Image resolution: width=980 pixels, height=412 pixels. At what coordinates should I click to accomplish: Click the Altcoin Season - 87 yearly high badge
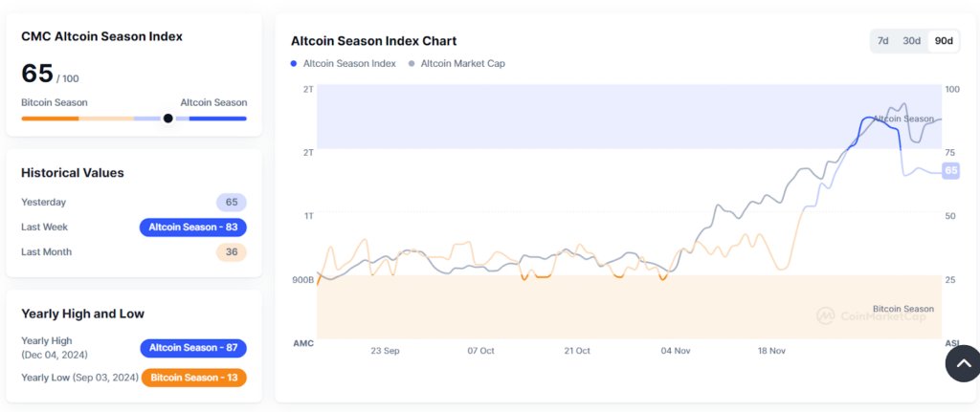(193, 348)
